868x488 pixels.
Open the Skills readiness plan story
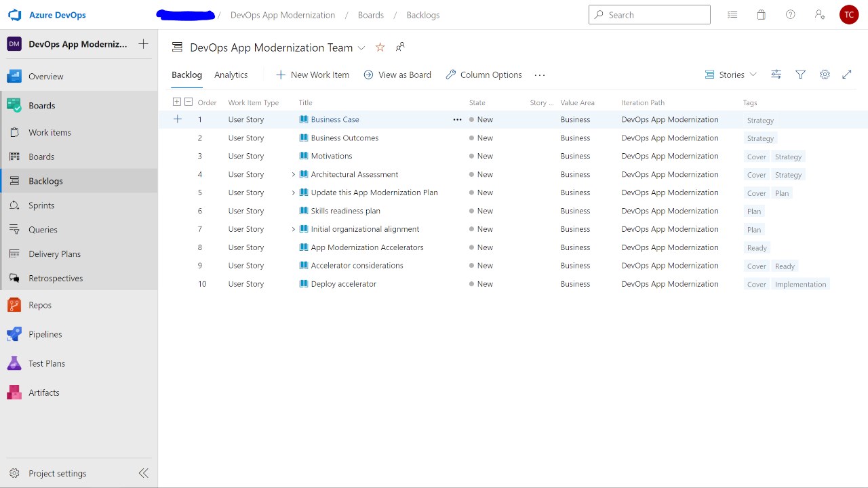[345, 211]
